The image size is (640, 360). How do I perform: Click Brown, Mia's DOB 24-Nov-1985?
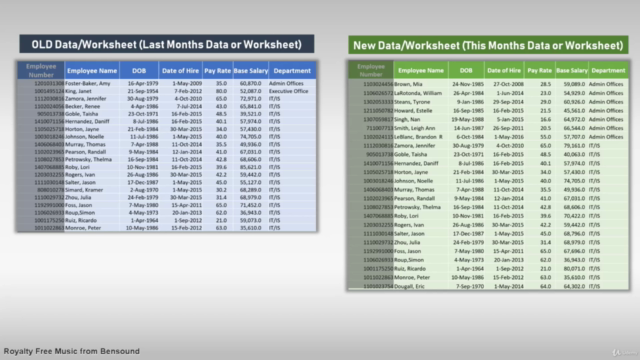pos(468,84)
